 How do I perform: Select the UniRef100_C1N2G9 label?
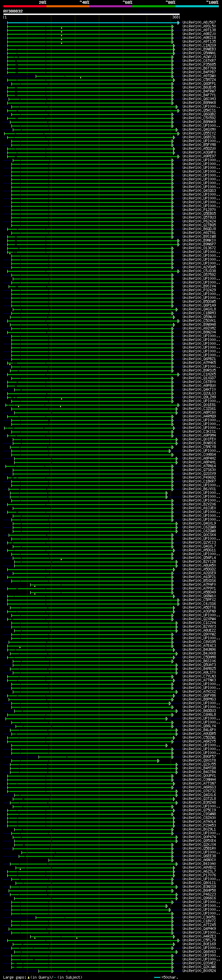coord(199,46)
